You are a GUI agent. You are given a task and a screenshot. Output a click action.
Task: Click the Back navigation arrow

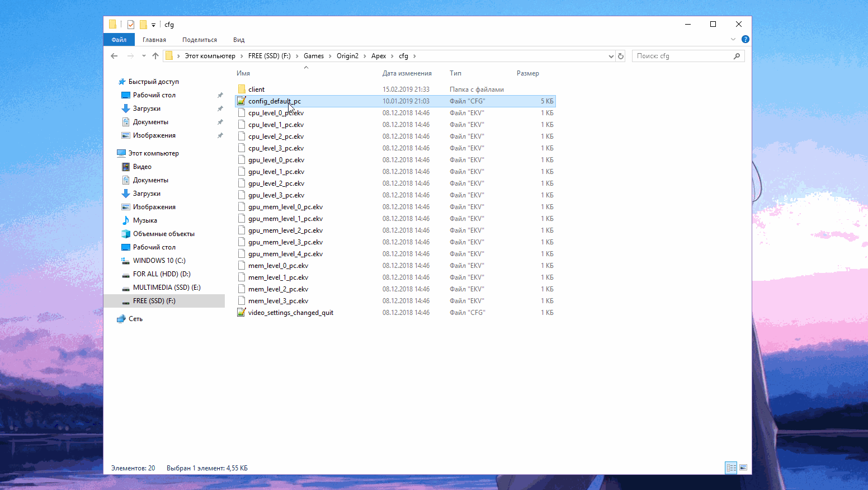point(114,56)
